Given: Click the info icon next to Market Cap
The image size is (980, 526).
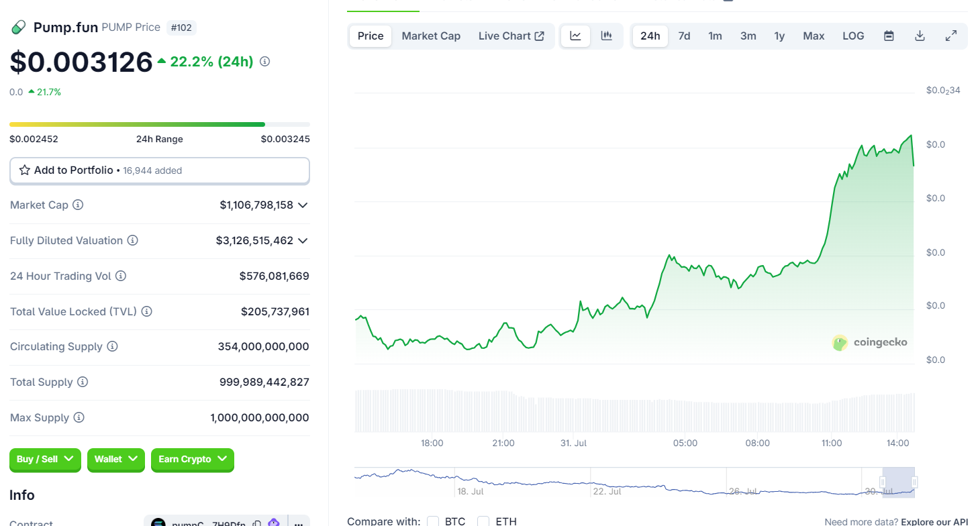Looking at the screenshot, I should (78, 205).
